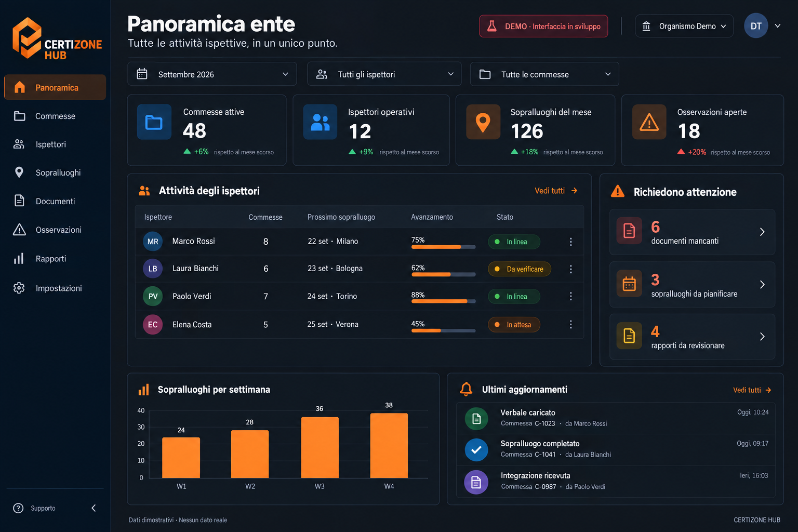
Task: Open row menu for Marco Rossi
Action: [x=570, y=242]
